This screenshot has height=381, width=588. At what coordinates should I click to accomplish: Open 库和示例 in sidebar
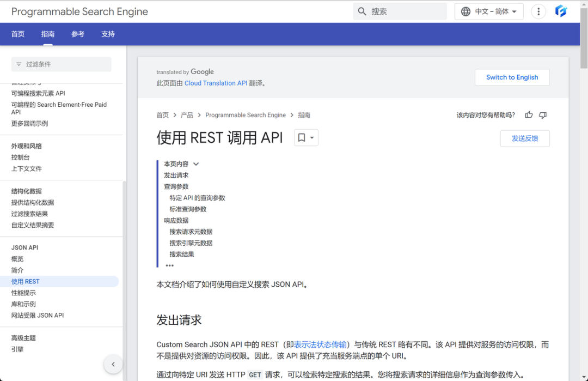point(23,304)
